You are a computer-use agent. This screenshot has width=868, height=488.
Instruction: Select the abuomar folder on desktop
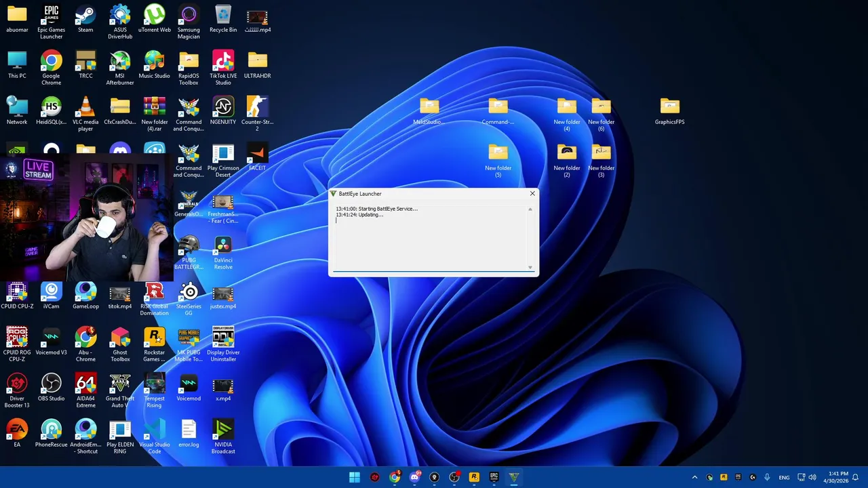pos(17,18)
